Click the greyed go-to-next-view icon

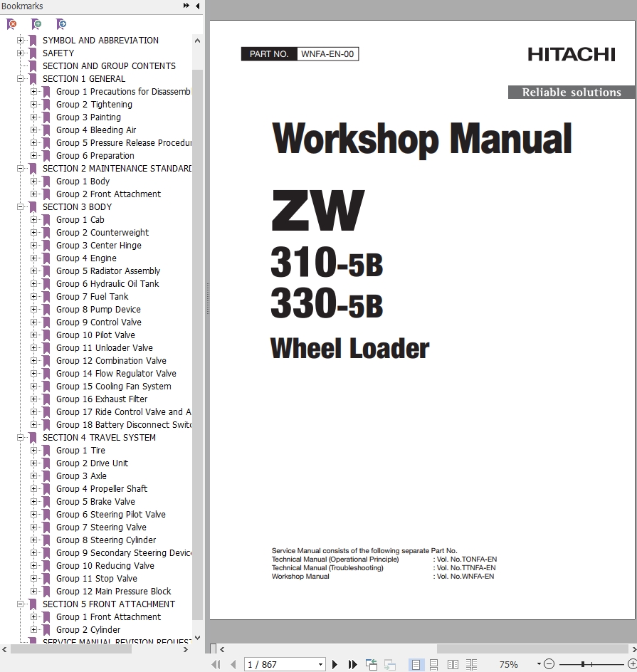(x=390, y=664)
